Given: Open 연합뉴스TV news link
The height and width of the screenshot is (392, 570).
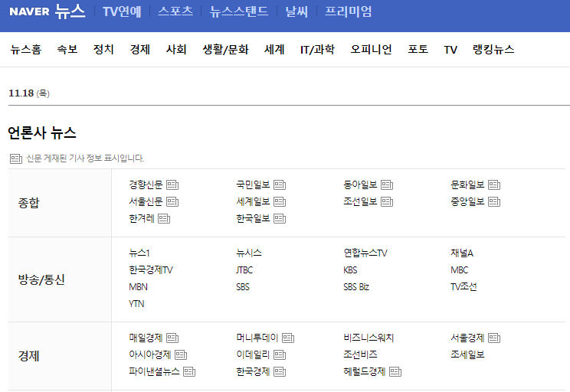Looking at the screenshot, I should tap(365, 253).
